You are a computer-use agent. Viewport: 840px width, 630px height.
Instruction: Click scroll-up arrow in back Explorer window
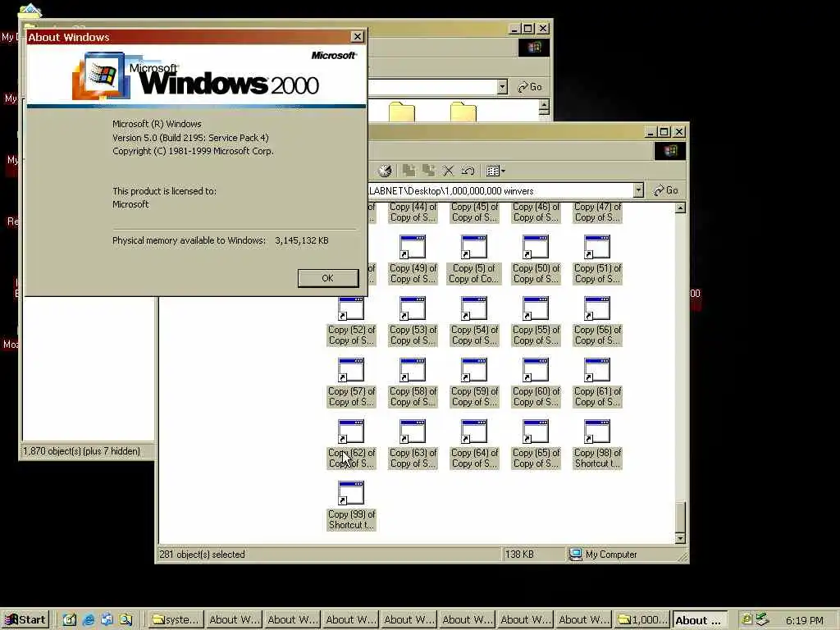(x=544, y=105)
